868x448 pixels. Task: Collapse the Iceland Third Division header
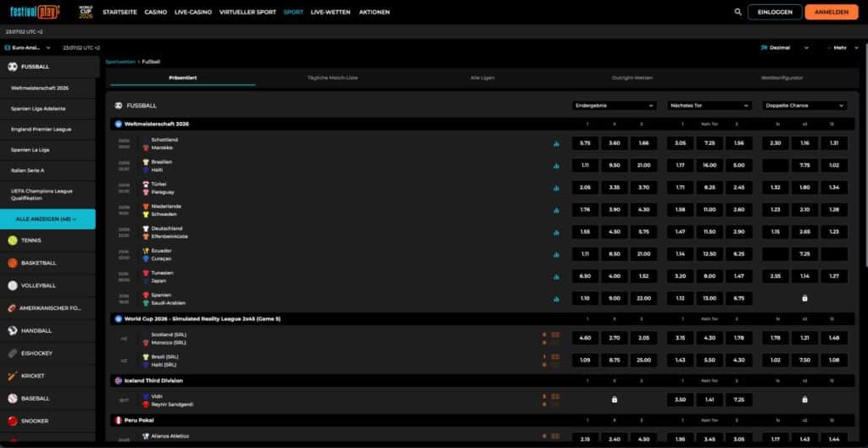481,380
